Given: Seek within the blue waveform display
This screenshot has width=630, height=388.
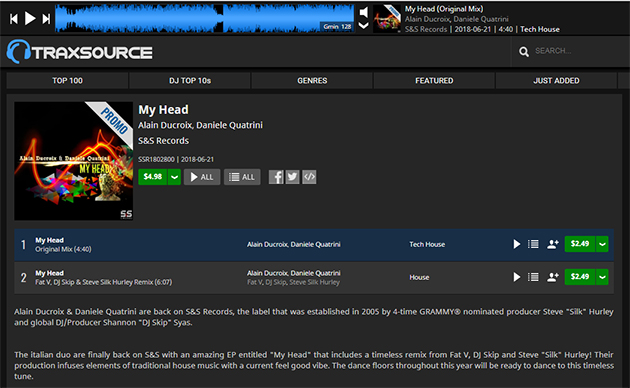Looking at the screenshot, I should click(x=205, y=18).
